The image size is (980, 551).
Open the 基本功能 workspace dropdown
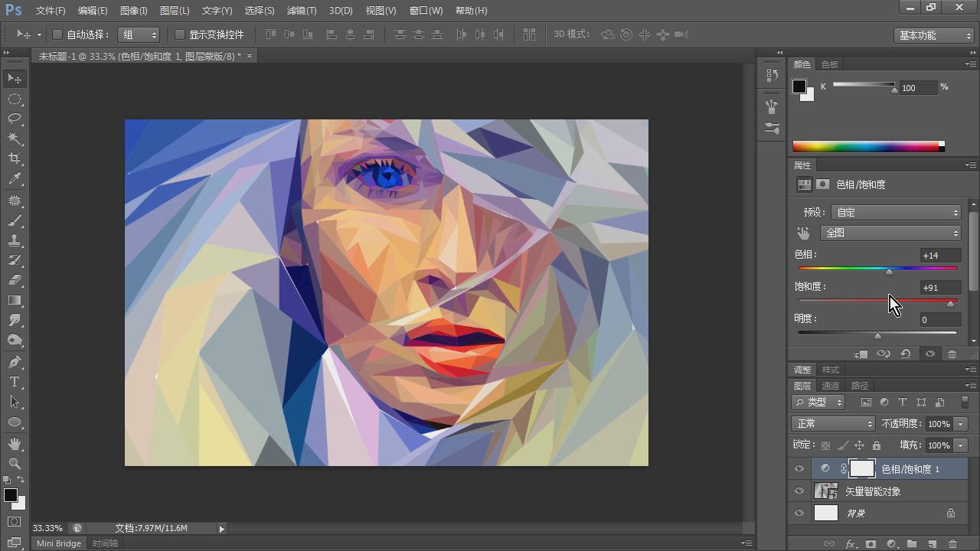933,35
